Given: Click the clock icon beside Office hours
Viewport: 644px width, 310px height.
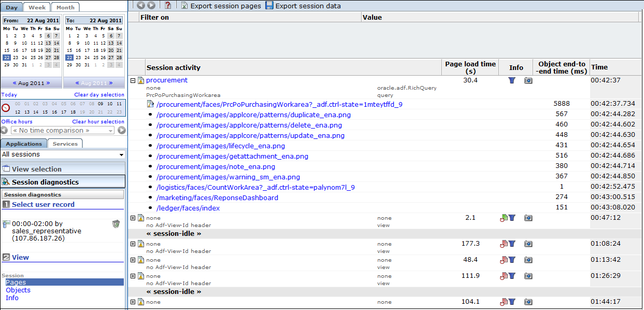Looking at the screenshot, I should coord(6,108).
